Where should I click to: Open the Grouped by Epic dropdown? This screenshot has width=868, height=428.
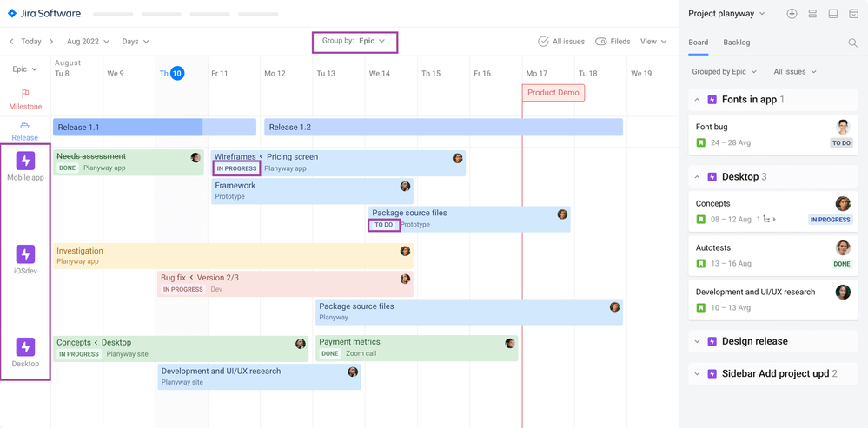click(x=724, y=71)
